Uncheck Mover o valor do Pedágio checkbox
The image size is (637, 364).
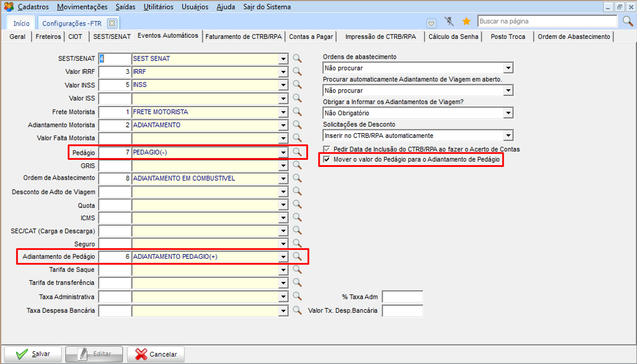pyautogui.click(x=327, y=159)
